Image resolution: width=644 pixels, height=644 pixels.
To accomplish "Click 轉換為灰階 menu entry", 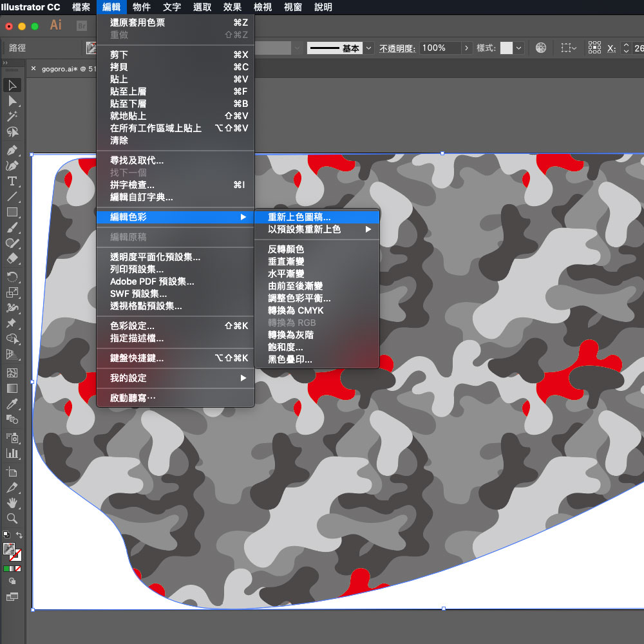I will pyautogui.click(x=290, y=335).
